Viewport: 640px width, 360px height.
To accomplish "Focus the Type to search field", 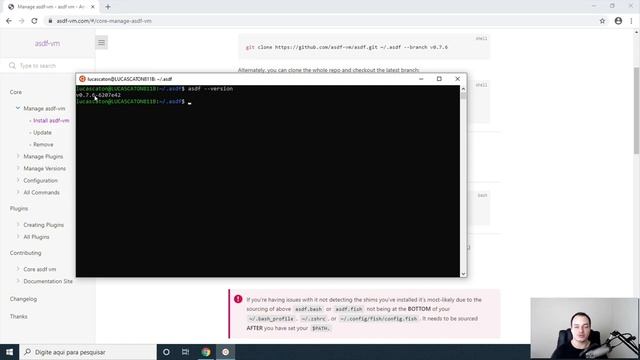I will (x=48, y=66).
